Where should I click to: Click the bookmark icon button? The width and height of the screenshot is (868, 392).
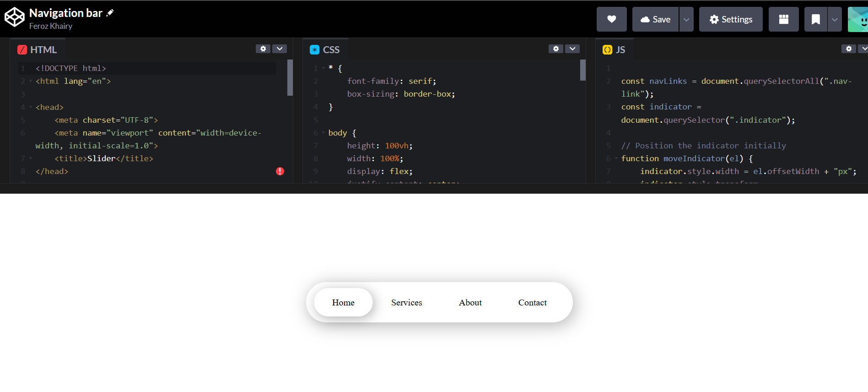[815, 19]
